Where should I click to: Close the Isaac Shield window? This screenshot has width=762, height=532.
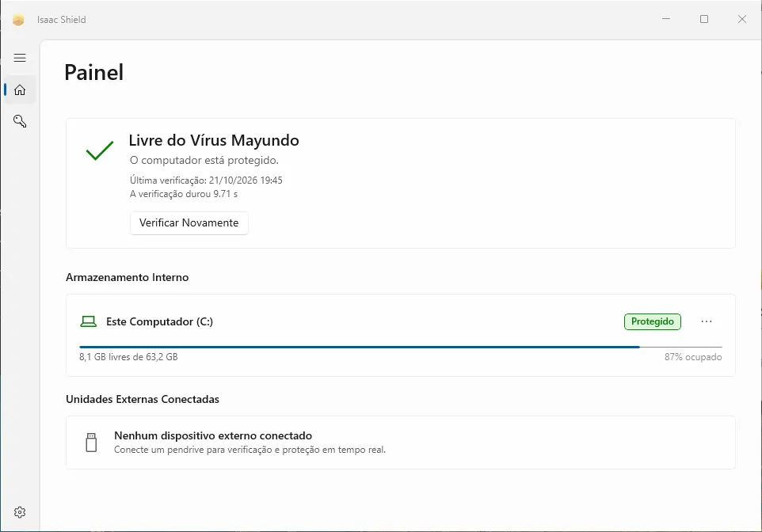pyautogui.click(x=742, y=19)
